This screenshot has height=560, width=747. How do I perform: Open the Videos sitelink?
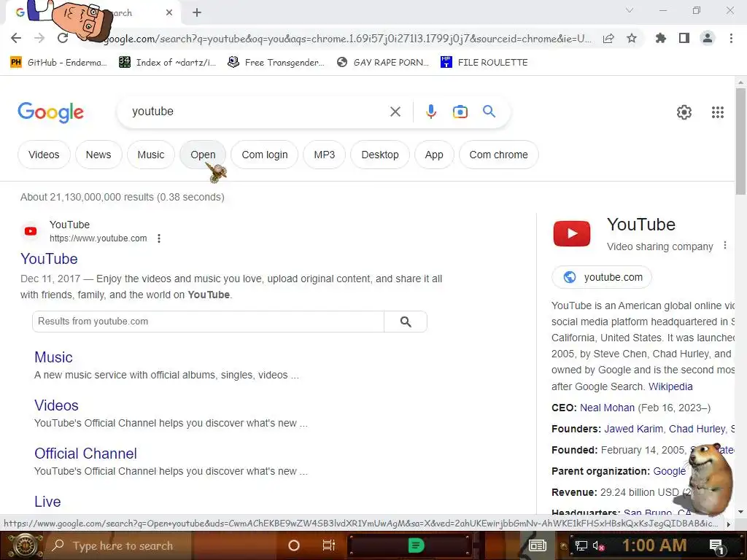pyautogui.click(x=56, y=405)
